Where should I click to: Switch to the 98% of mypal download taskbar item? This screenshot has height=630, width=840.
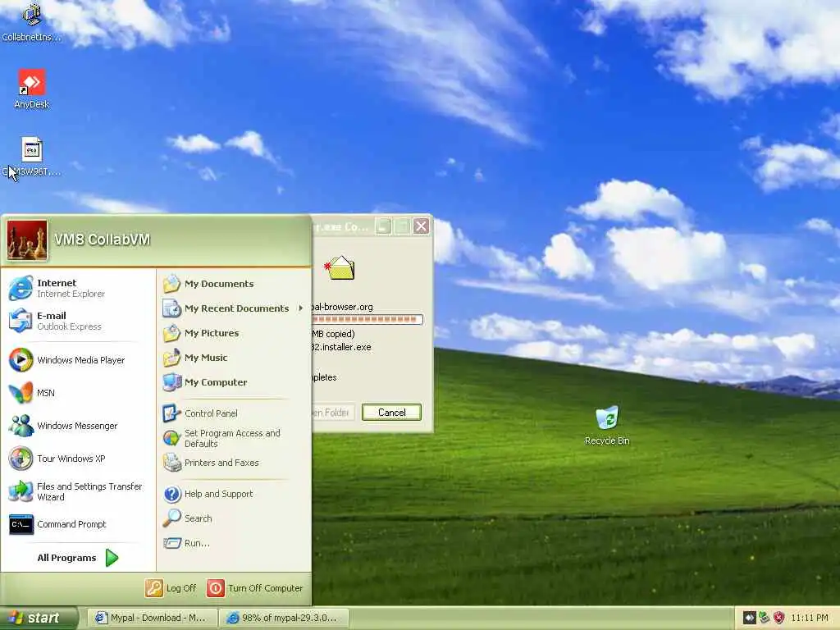(284, 619)
